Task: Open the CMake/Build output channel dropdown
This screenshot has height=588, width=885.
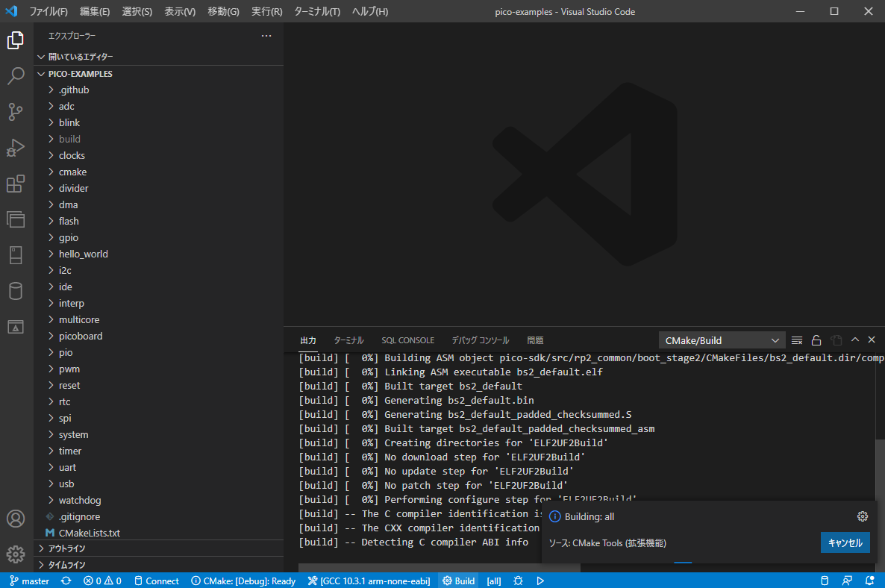Action: click(x=721, y=340)
